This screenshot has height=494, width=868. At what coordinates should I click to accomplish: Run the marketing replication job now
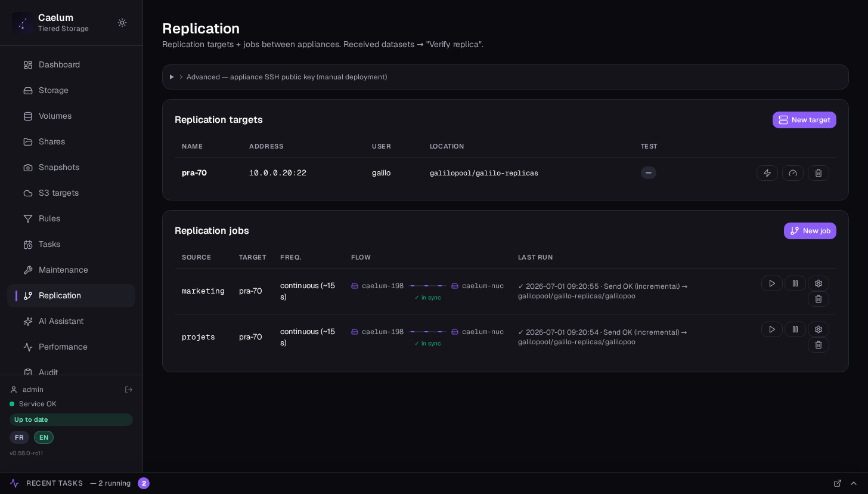pos(772,283)
